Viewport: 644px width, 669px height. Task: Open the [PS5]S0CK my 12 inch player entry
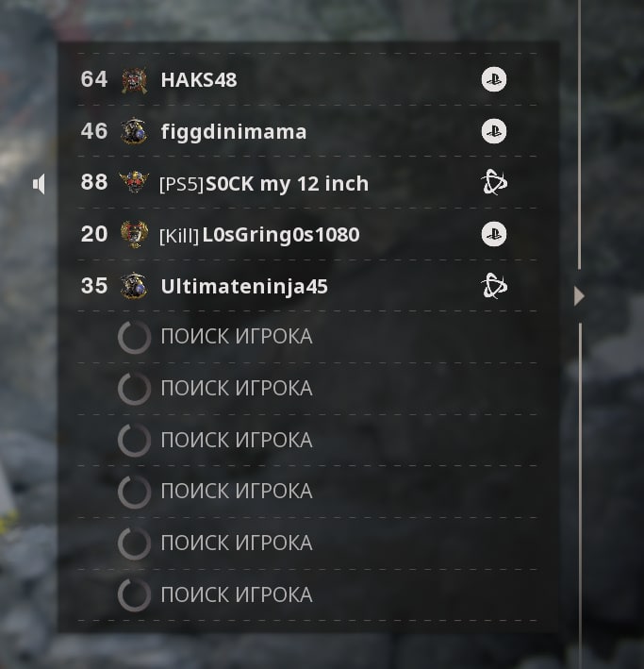click(307, 183)
